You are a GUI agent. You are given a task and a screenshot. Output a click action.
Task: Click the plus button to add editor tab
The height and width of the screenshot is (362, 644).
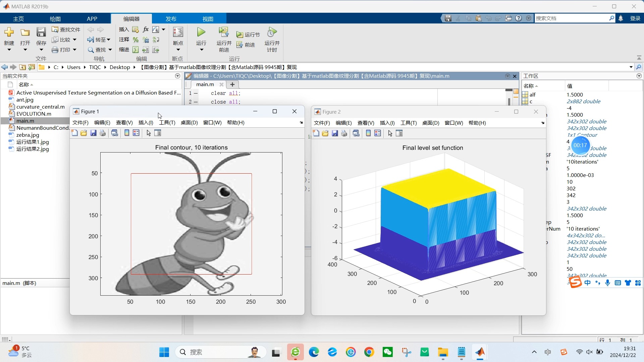(x=232, y=84)
